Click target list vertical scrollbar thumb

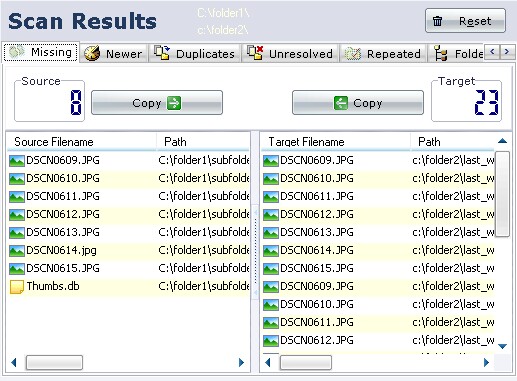pos(502,194)
